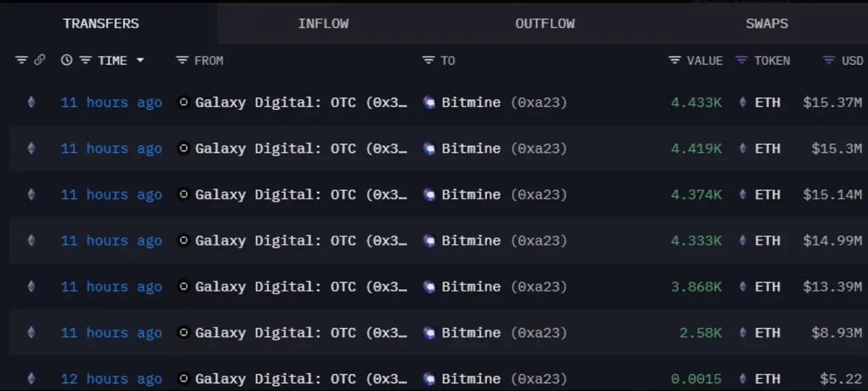Open the INFLOW tab
Screen dimensions: 868x391
[323, 23]
